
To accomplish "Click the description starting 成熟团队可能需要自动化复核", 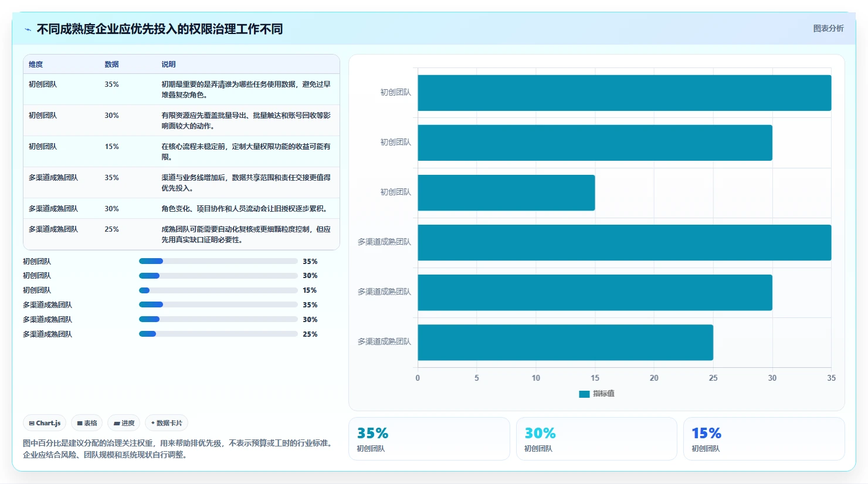I will pyautogui.click(x=246, y=235).
